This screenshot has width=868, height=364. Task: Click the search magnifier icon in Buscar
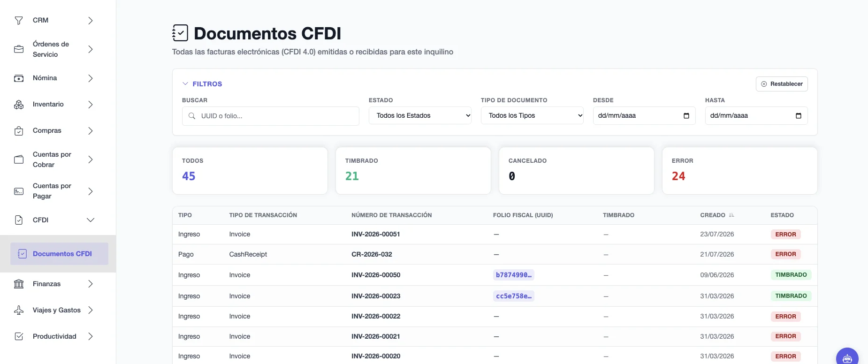[192, 116]
